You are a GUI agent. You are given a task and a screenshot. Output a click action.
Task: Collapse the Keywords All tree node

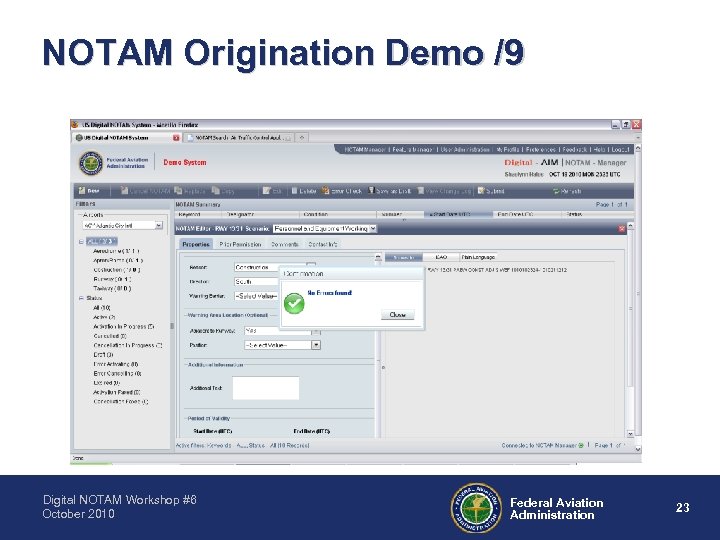pyautogui.click(x=81, y=242)
